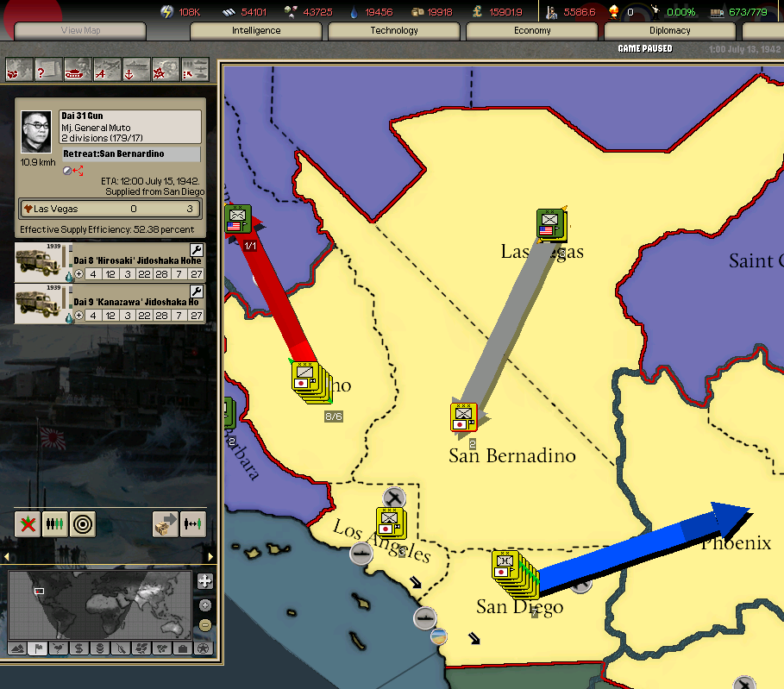Click the bullseye target objective button

(x=83, y=523)
